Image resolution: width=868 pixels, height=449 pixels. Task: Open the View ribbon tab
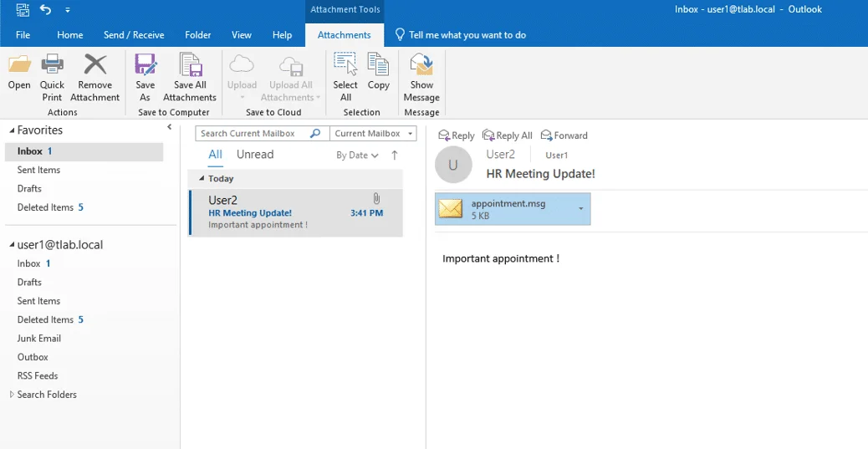(x=242, y=35)
